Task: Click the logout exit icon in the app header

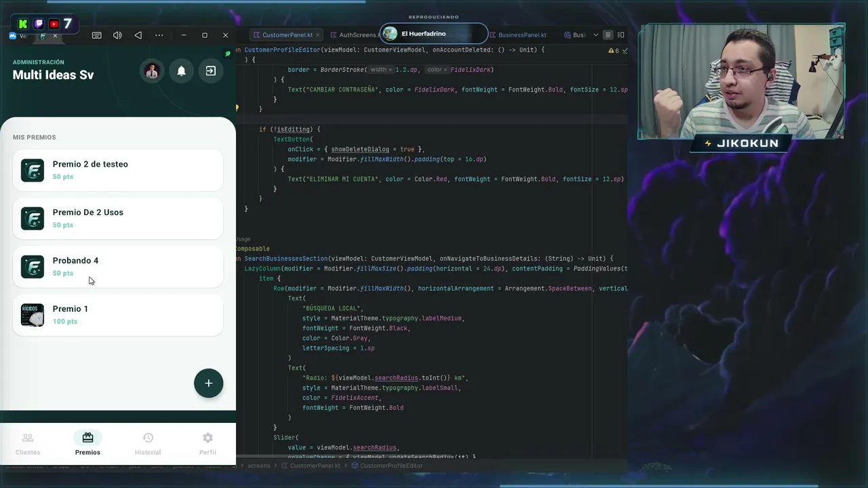Action: [x=211, y=71]
